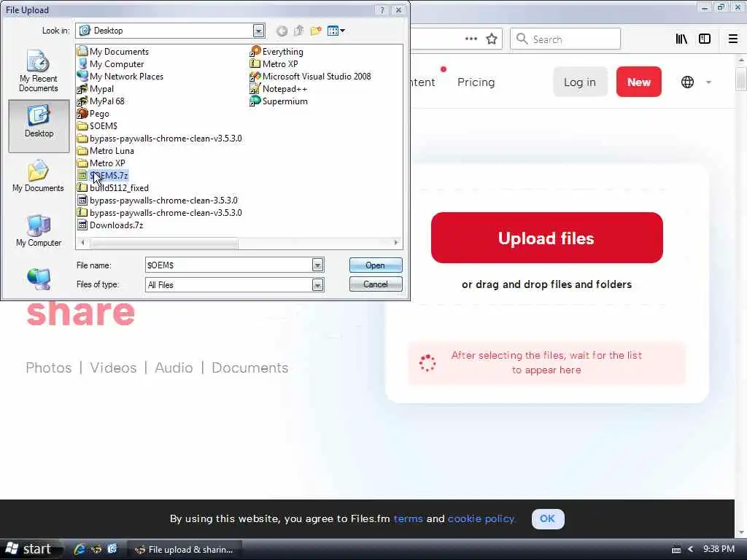Expand the File name dropdown arrow

pos(318,265)
